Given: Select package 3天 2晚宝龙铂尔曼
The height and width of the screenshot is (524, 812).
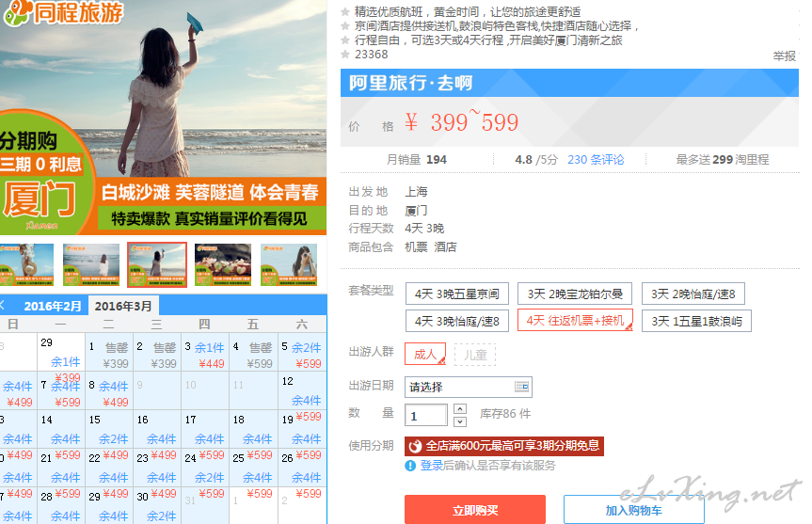Looking at the screenshot, I should tap(575, 294).
